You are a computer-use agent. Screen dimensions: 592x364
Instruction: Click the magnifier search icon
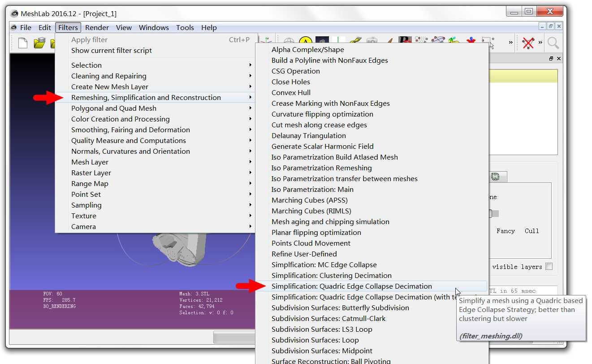553,43
